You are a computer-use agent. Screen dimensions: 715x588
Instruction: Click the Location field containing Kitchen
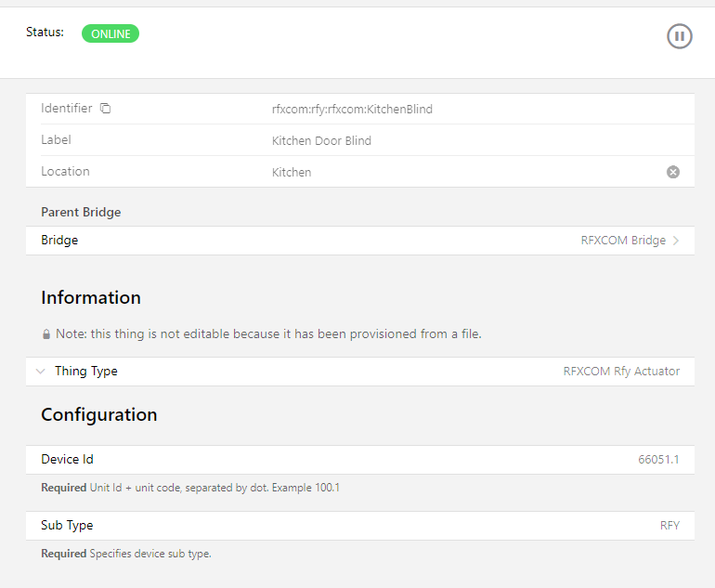pyautogui.click(x=292, y=172)
